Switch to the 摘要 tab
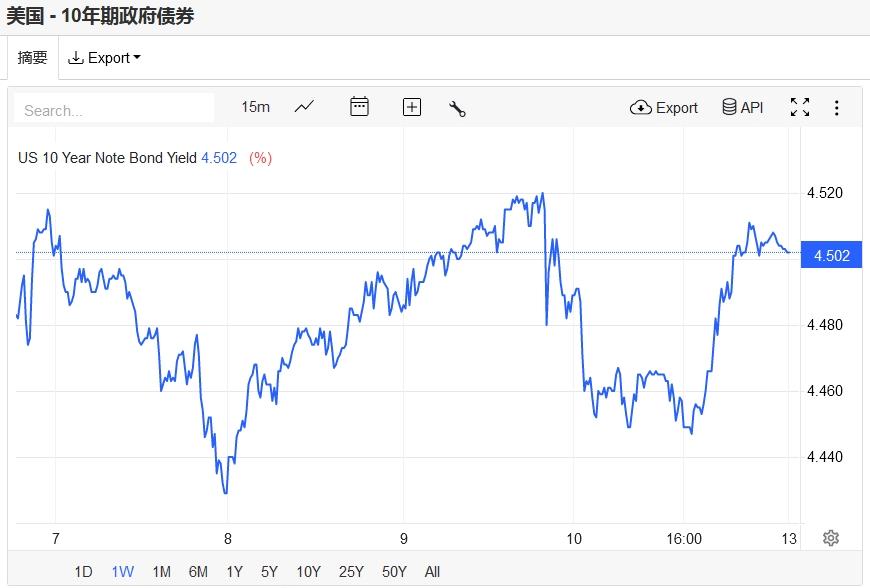The image size is (870, 588). [33, 58]
